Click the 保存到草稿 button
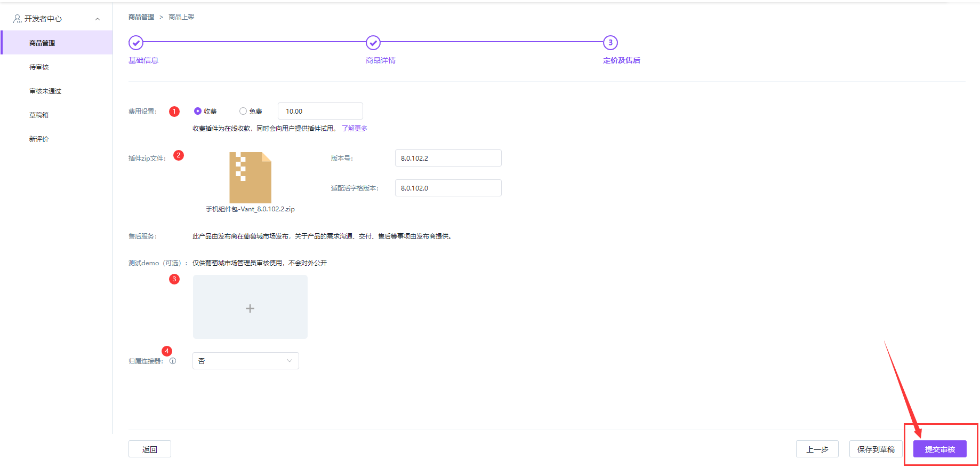This screenshot has height=475, width=980. [x=876, y=449]
